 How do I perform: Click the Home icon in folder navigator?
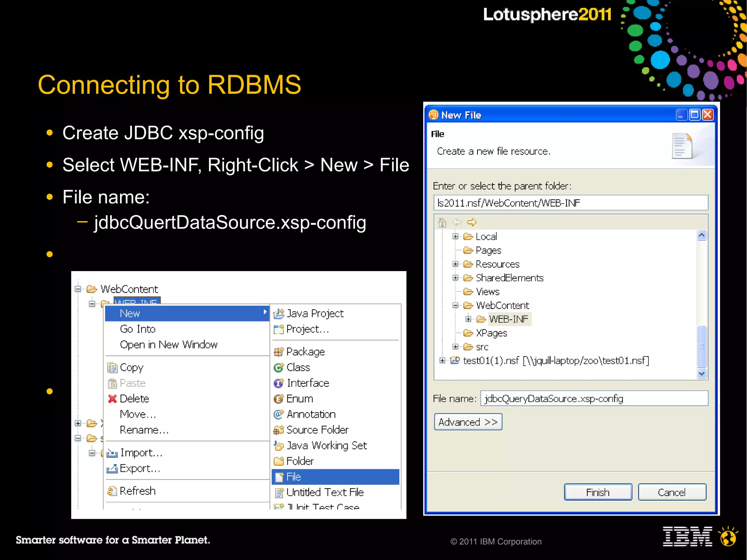(x=442, y=222)
